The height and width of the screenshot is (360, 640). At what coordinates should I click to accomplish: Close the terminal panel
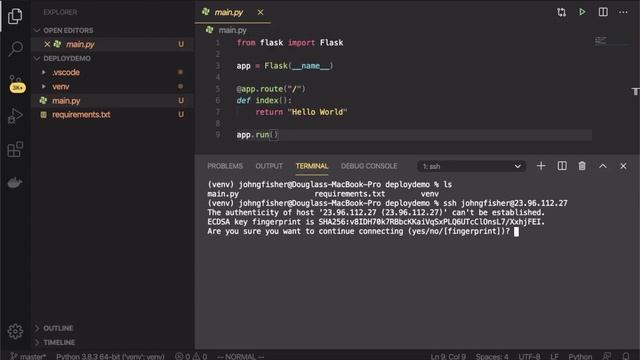point(623,166)
